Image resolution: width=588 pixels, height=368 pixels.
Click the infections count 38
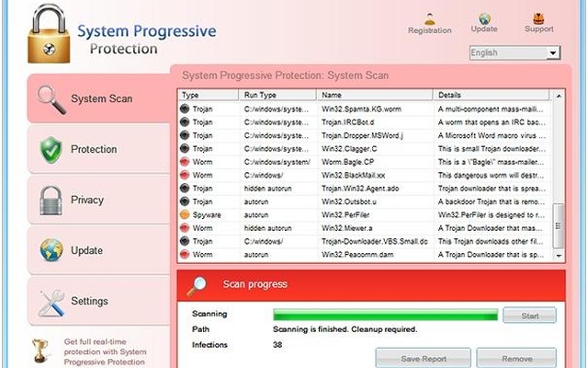pyautogui.click(x=277, y=344)
